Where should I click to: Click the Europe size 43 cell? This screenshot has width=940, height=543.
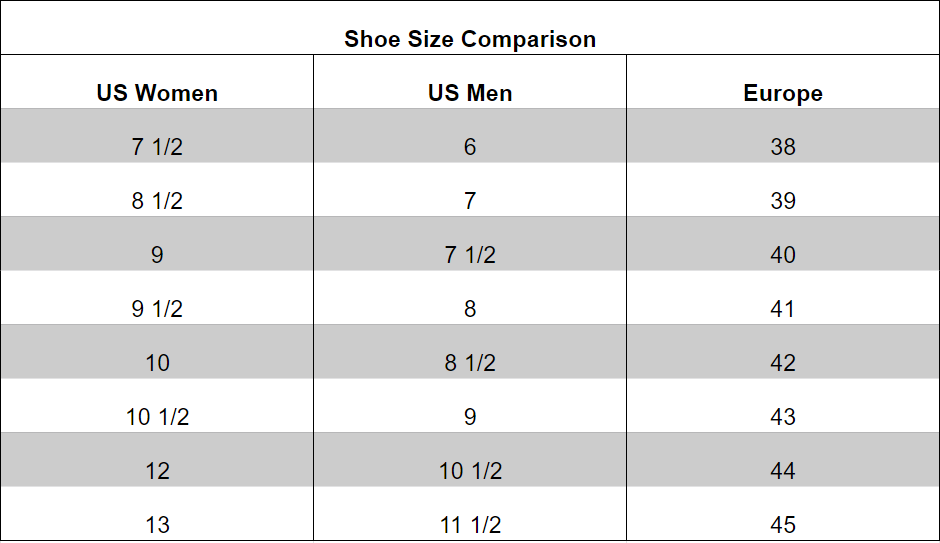pos(783,417)
